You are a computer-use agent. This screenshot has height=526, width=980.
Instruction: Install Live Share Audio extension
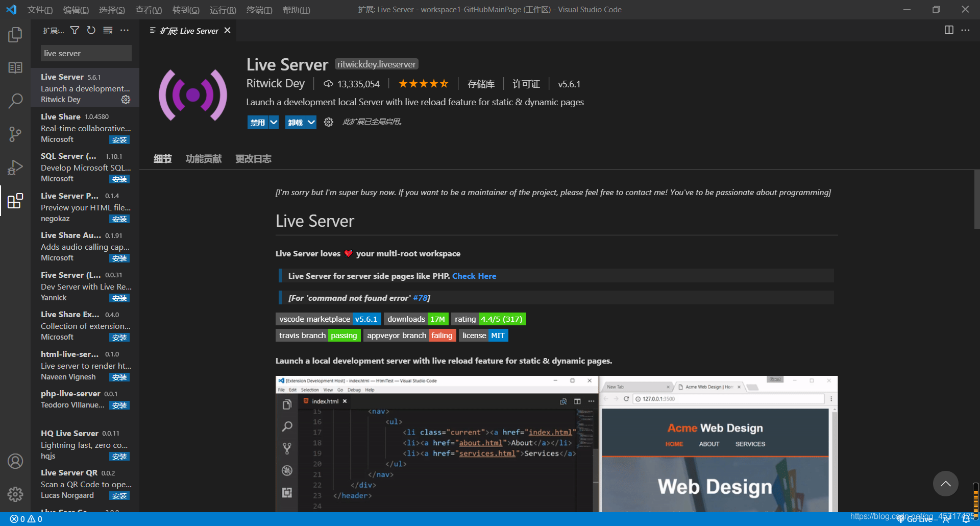click(x=119, y=258)
